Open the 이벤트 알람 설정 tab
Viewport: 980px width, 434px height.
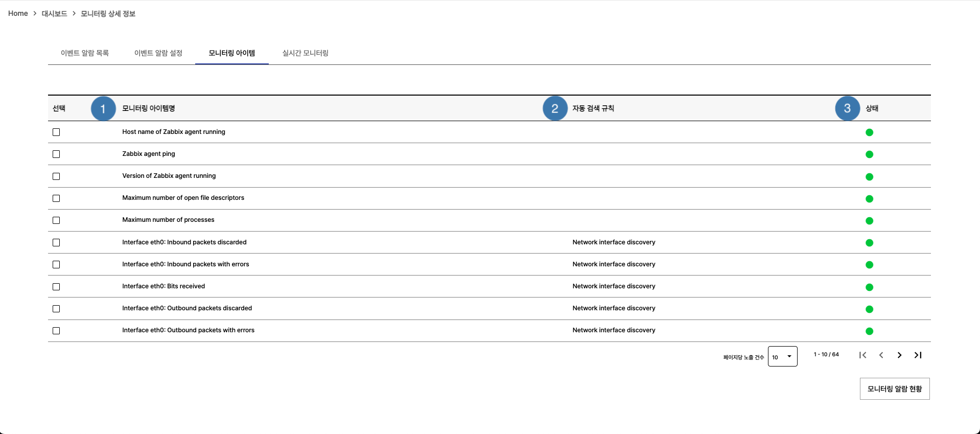coord(158,53)
